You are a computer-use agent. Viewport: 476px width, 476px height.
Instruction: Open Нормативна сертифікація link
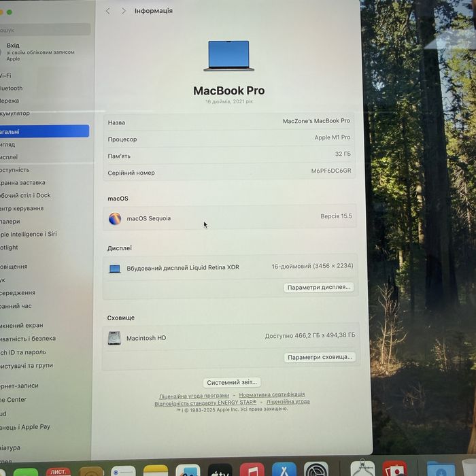(272, 394)
